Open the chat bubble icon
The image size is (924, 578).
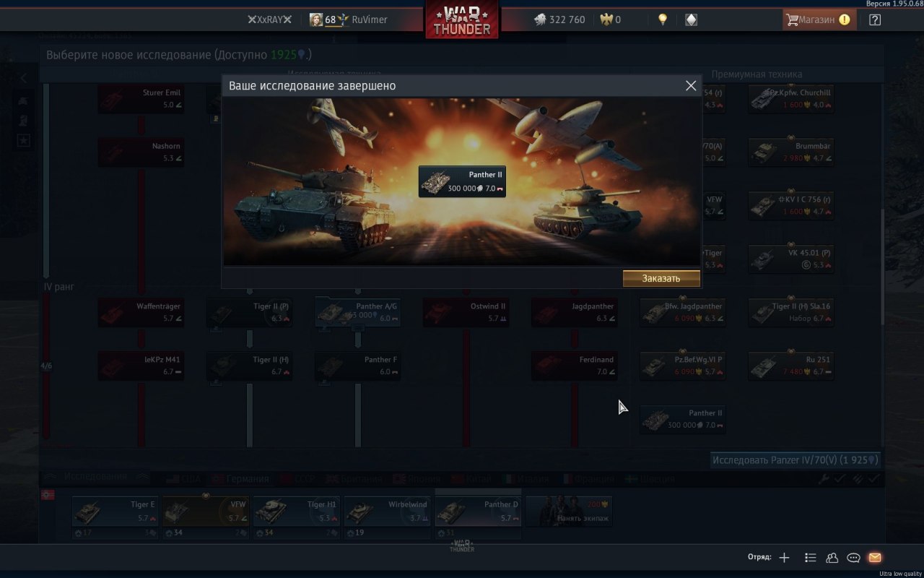click(853, 558)
